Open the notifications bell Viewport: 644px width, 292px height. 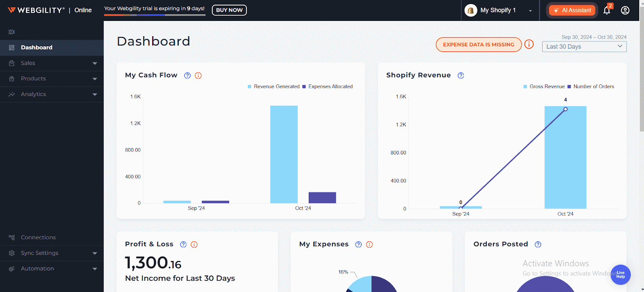click(607, 10)
